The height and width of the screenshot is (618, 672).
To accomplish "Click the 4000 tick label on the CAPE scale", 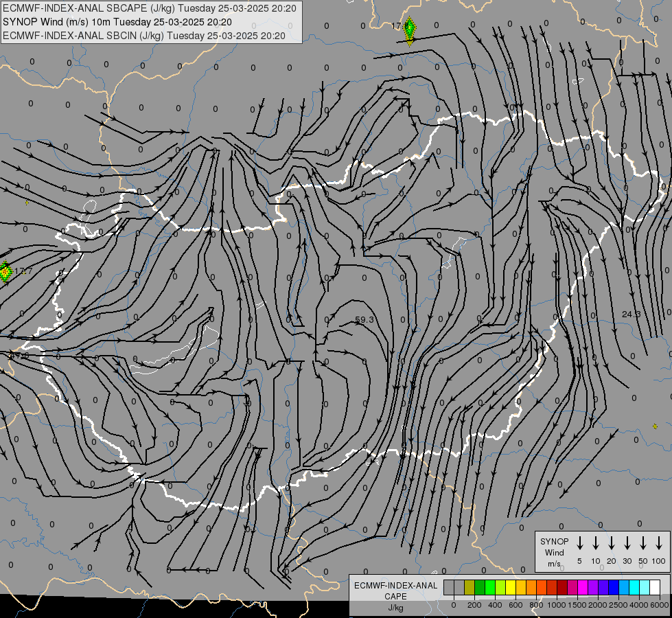I will tap(638, 605).
